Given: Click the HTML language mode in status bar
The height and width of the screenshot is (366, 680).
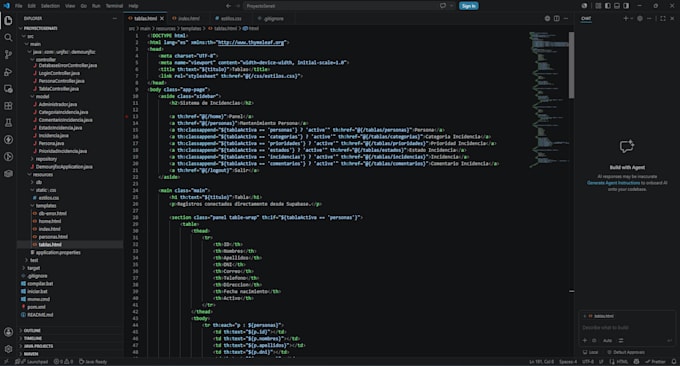Looking at the screenshot, I should point(622,362).
